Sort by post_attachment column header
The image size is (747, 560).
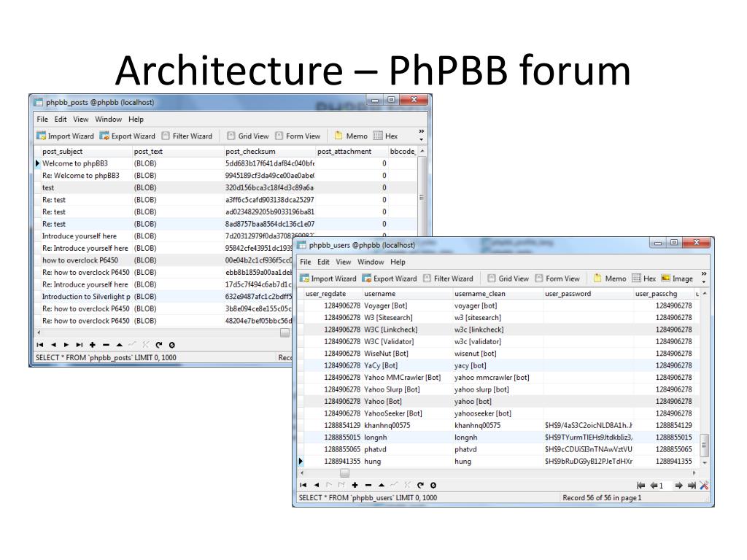(352, 152)
